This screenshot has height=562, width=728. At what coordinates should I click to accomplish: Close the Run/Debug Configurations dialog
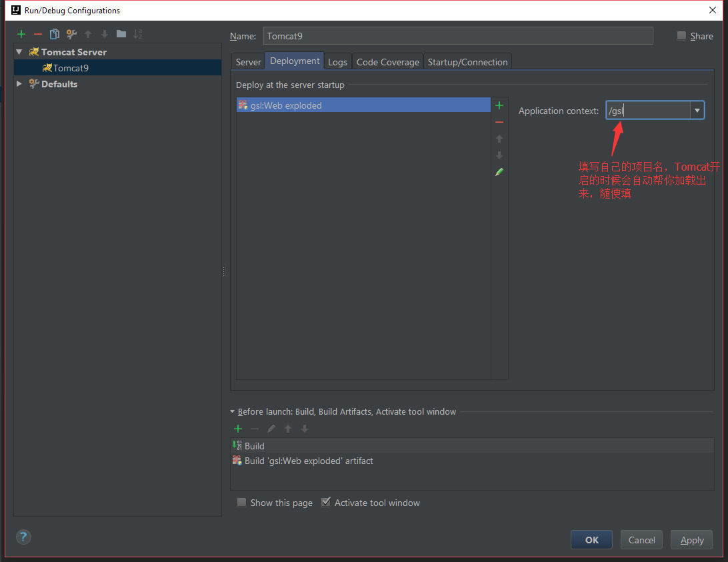point(713,10)
